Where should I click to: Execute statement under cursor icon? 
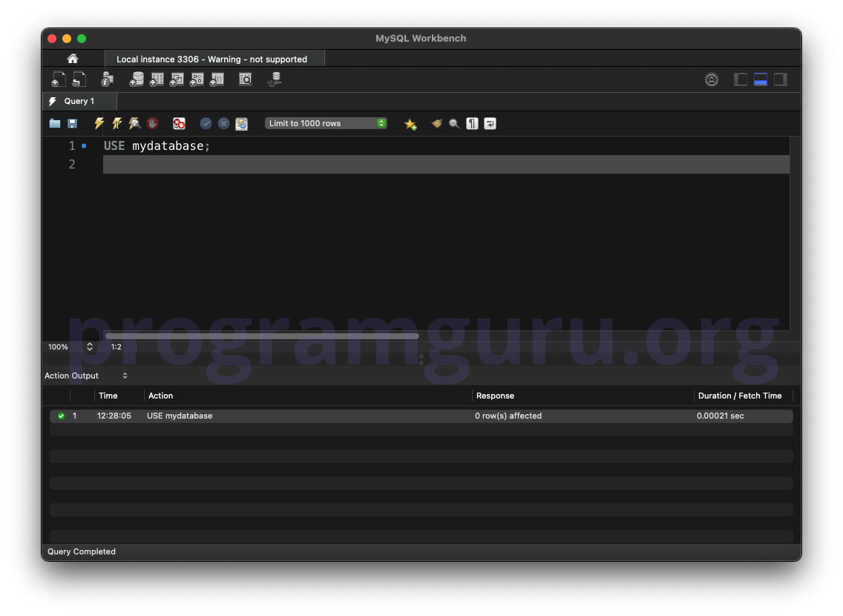(117, 124)
